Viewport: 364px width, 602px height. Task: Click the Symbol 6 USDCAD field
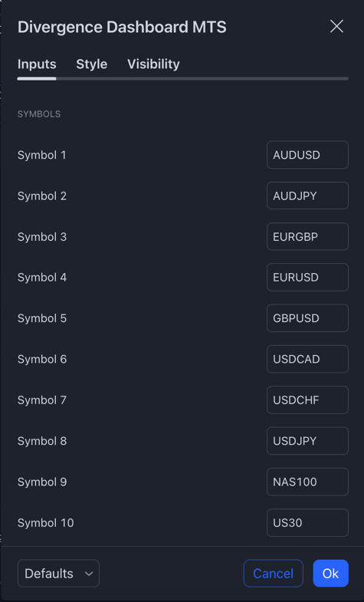[x=307, y=359]
